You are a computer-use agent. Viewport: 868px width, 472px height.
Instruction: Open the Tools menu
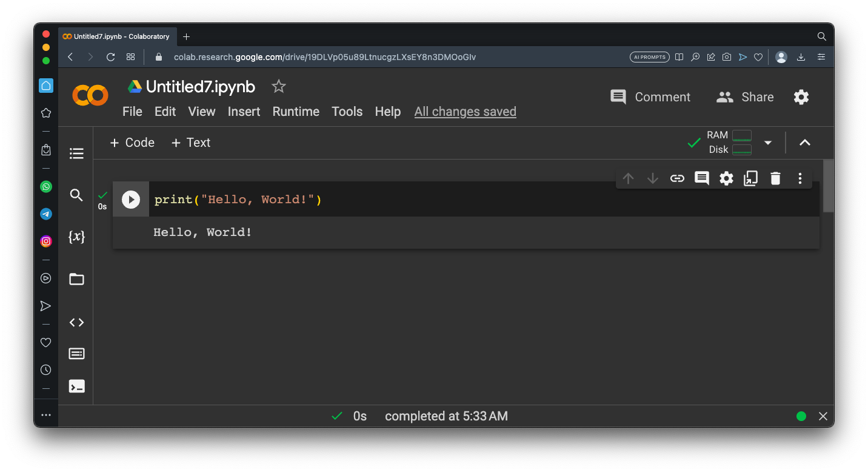347,112
